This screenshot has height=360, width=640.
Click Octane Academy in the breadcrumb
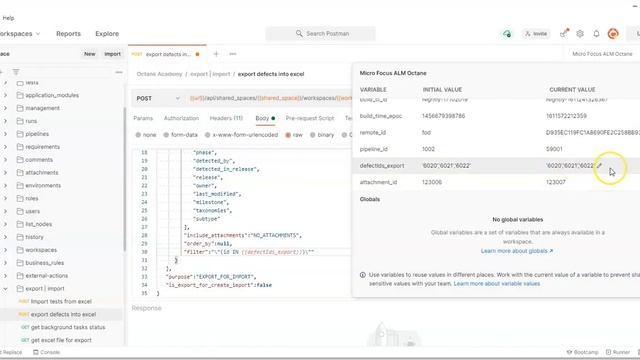point(159,74)
